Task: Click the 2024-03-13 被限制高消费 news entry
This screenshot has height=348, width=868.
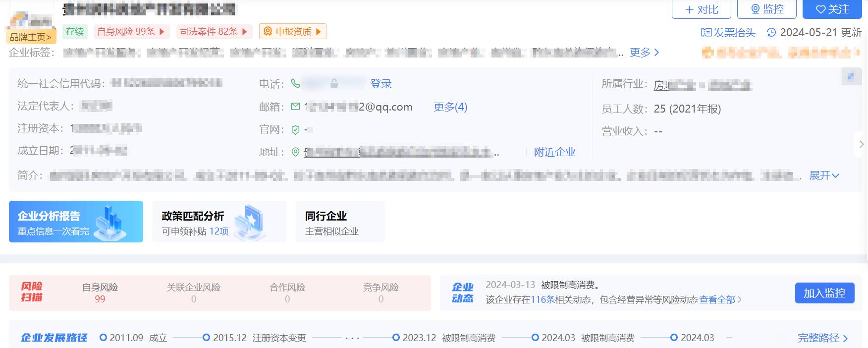Action: coord(543,285)
